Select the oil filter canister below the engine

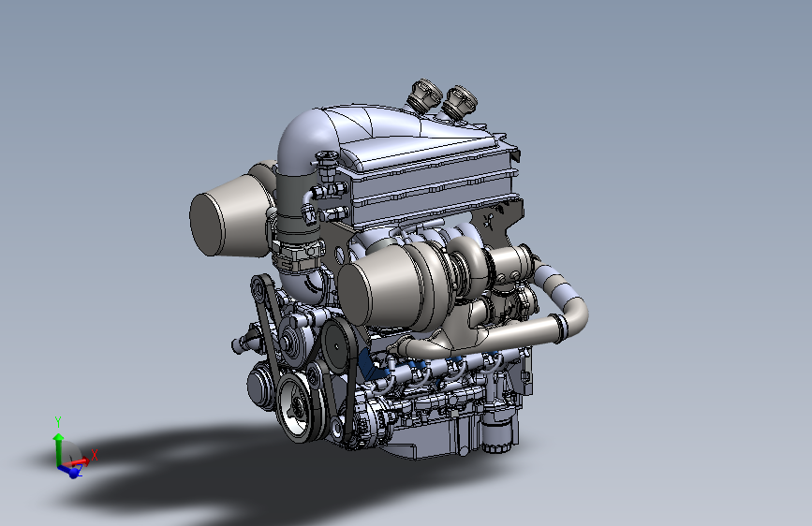point(499,431)
